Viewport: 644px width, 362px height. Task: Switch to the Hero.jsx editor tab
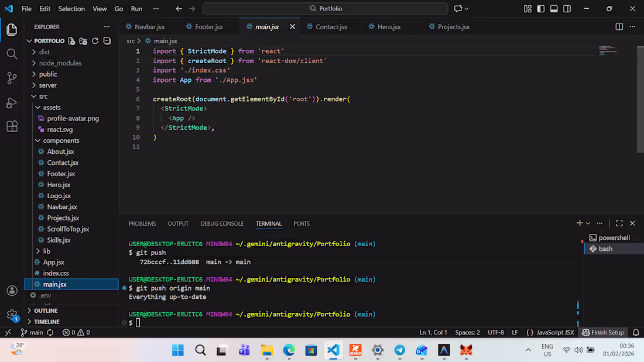coord(389,27)
